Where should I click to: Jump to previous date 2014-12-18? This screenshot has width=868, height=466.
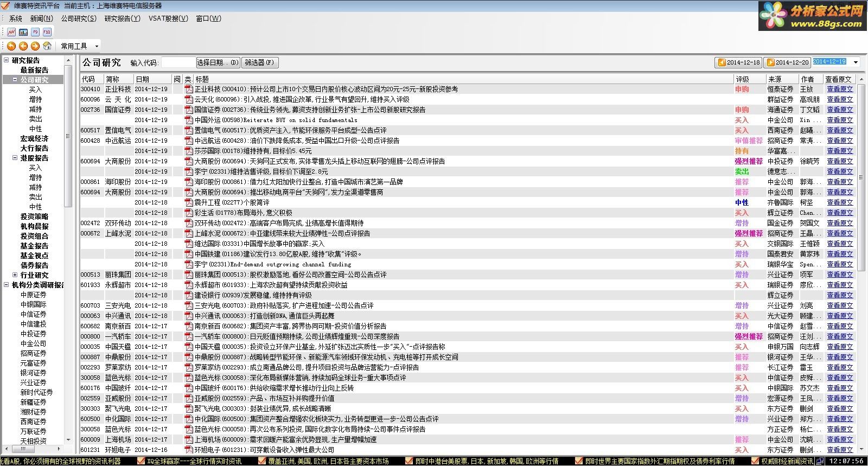pos(738,62)
